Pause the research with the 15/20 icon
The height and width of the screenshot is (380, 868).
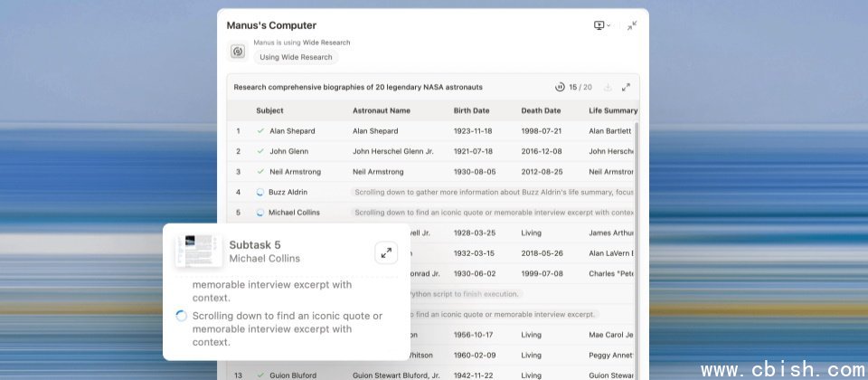point(560,88)
